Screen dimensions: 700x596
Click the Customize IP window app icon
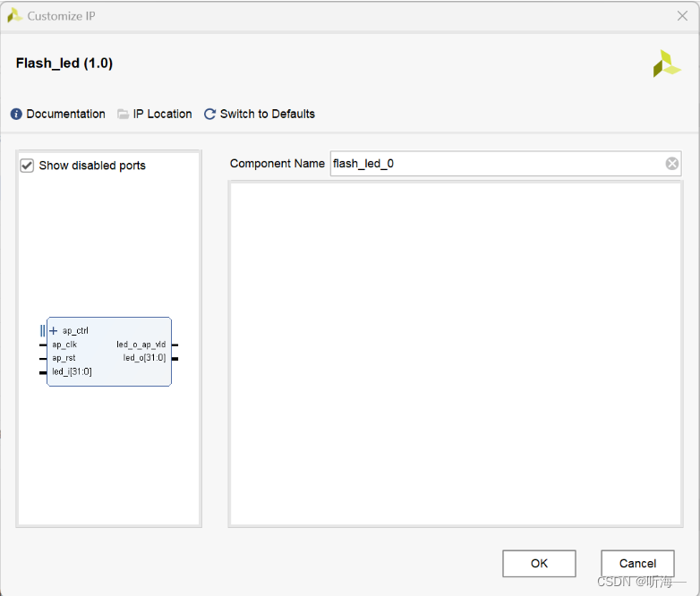pos(14,15)
